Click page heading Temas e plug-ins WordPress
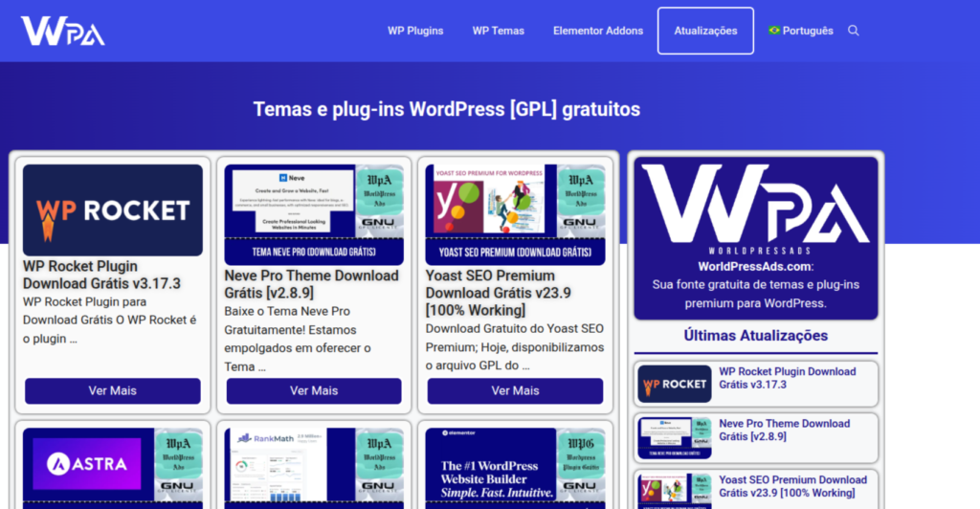Viewport: 980px width, 509px height. (x=447, y=109)
